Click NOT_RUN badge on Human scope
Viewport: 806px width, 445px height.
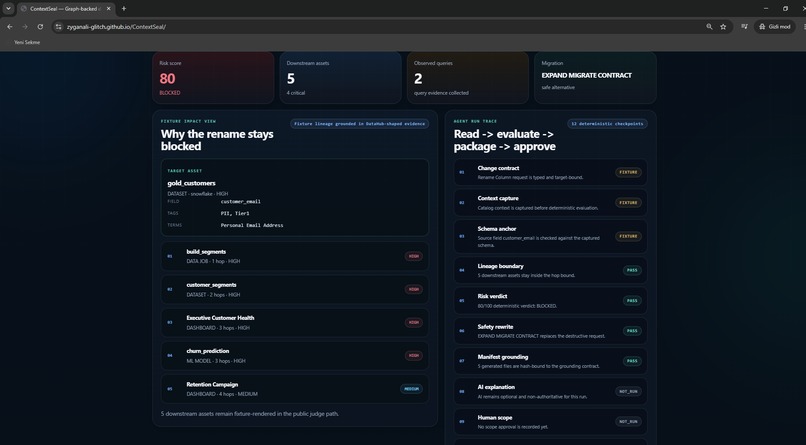coord(628,422)
